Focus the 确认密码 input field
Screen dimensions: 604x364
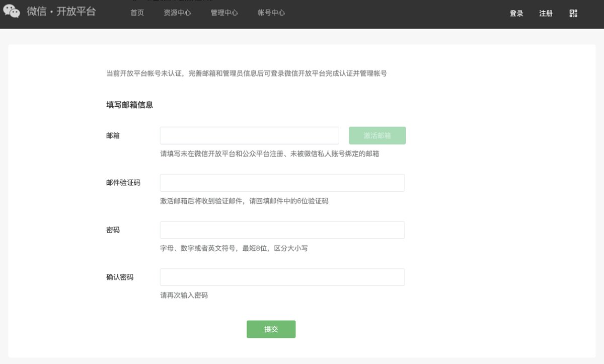tap(282, 277)
